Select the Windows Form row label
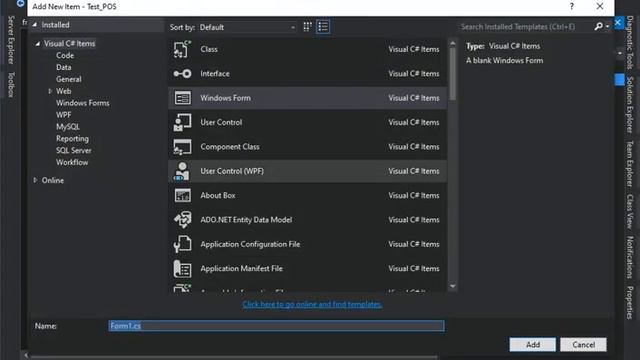This screenshot has width=640, height=360. click(225, 98)
